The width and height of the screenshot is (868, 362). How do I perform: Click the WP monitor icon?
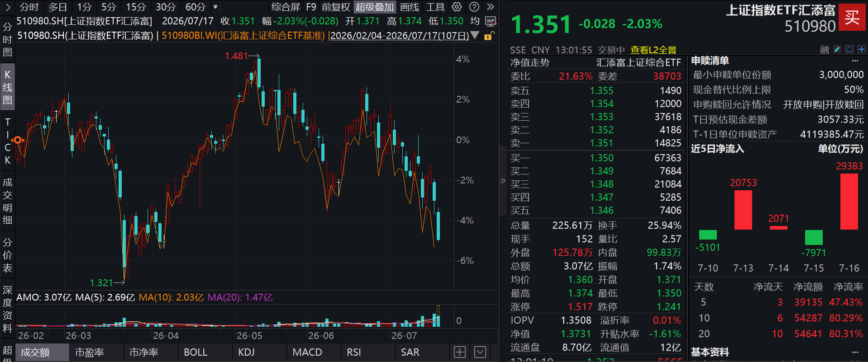491,21
